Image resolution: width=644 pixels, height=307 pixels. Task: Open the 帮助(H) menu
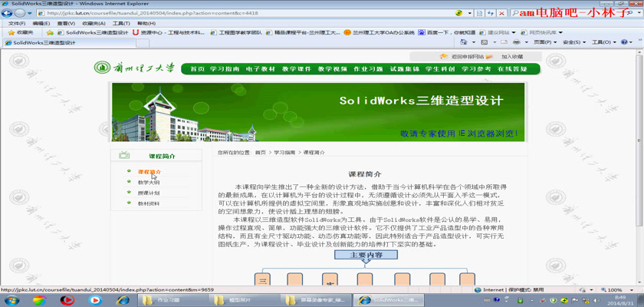tap(146, 23)
